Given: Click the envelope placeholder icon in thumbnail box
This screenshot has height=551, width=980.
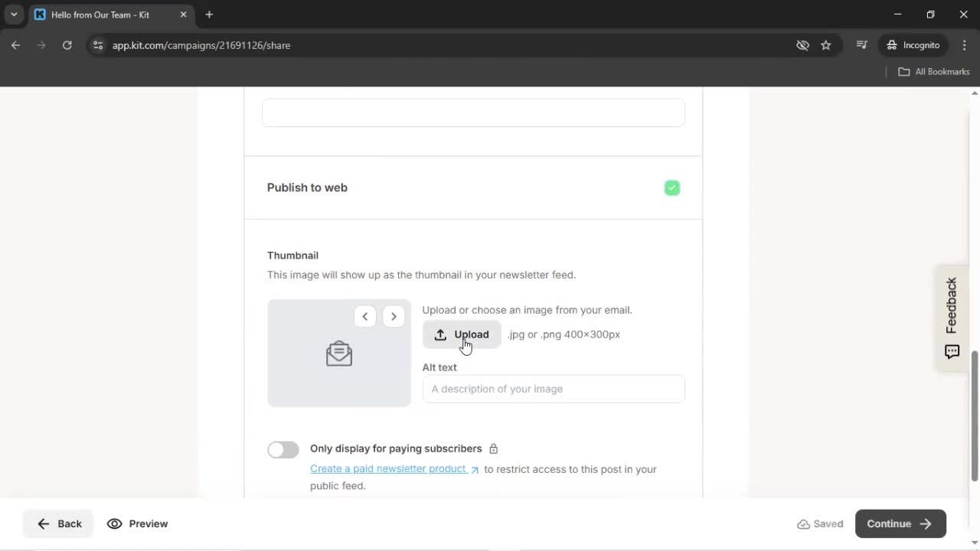Looking at the screenshot, I should (338, 353).
